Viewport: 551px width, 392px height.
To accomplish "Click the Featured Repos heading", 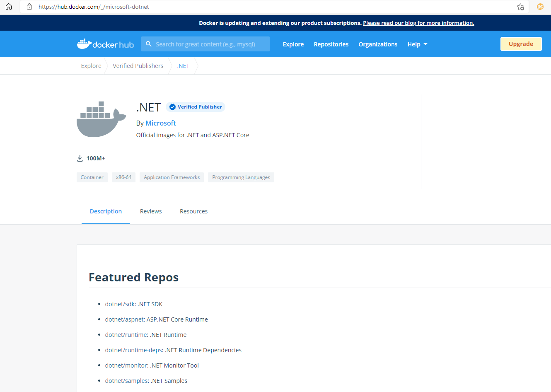I will pyautogui.click(x=134, y=277).
